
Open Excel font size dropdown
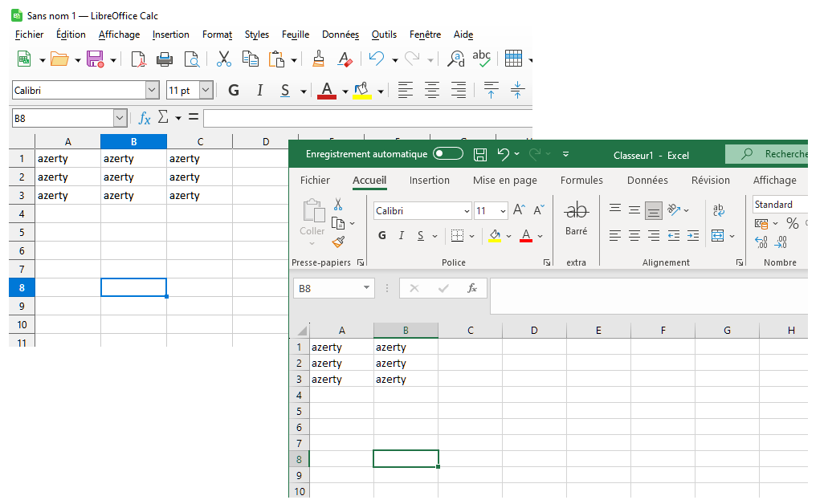(x=503, y=211)
